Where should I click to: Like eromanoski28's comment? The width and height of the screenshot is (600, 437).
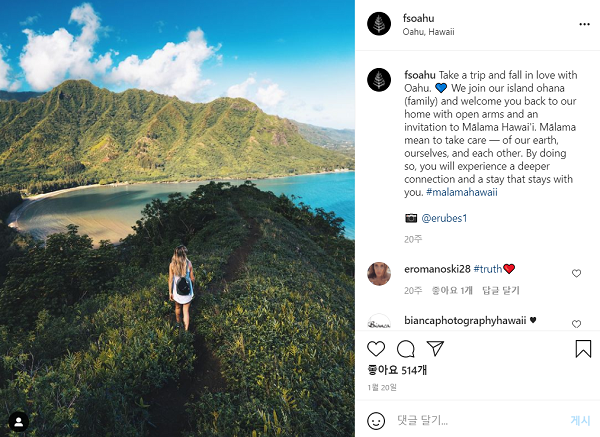click(x=576, y=273)
